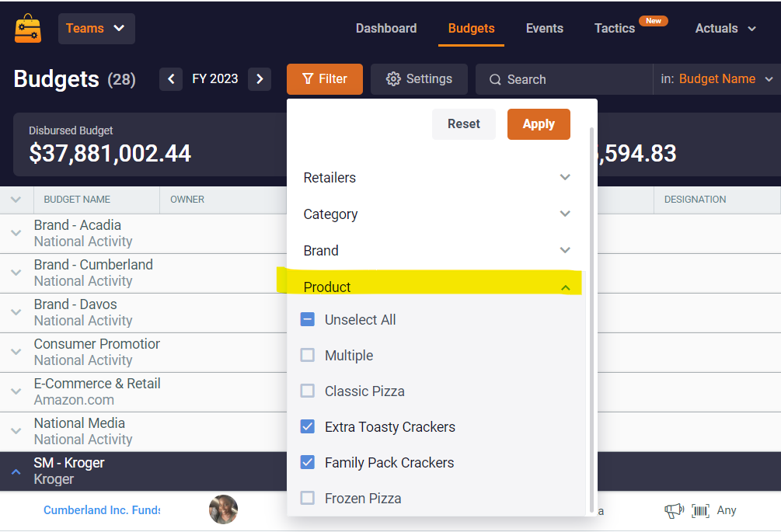Go to next fiscal year arrow

coord(260,79)
